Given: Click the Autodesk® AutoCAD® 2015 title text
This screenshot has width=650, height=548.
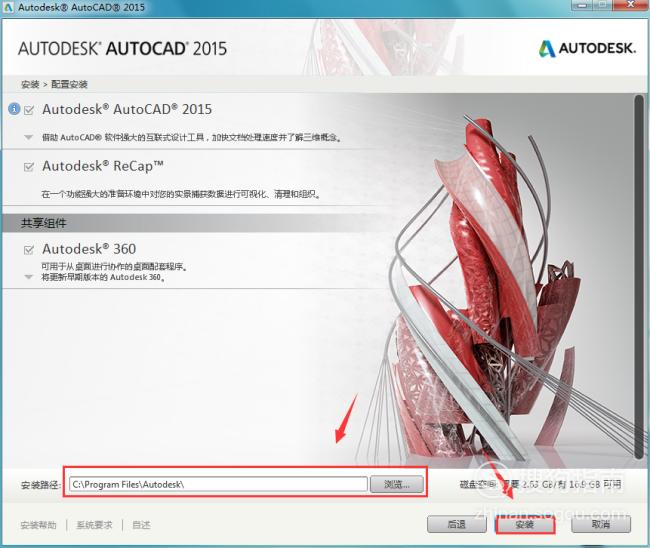Looking at the screenshot, I should [x=127, y=109].
